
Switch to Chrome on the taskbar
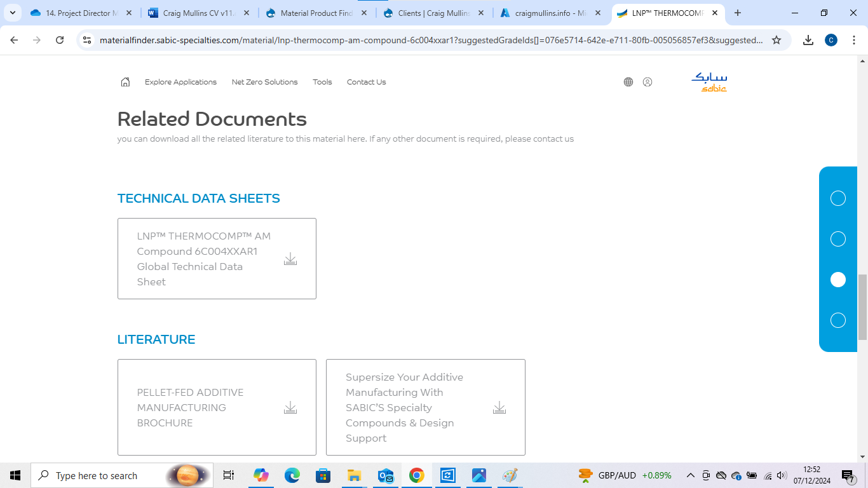pos(417,475)
